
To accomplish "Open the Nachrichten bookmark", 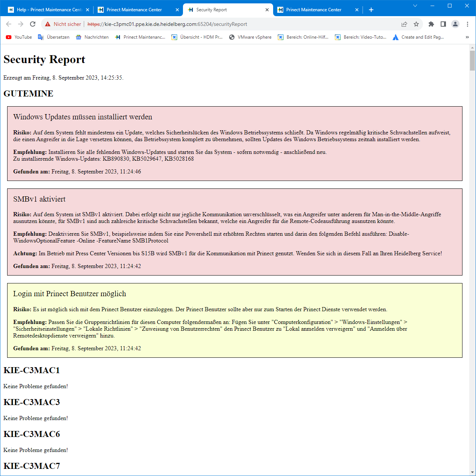I will pos(92,37).
